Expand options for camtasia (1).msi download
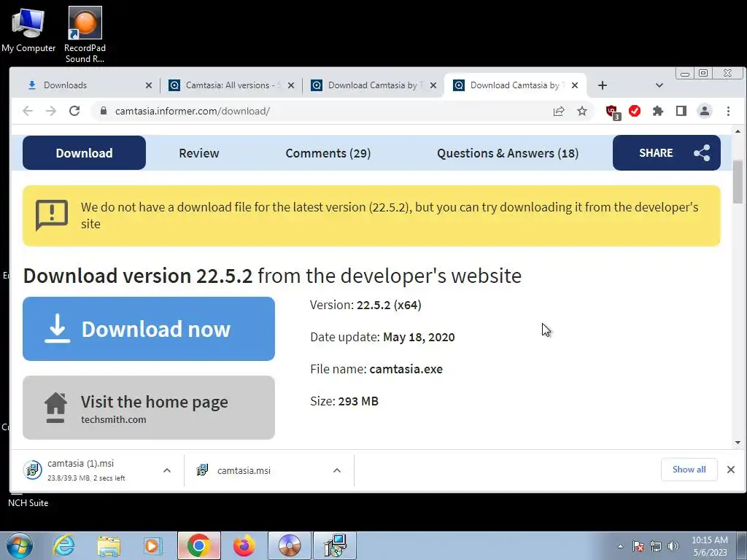Viewport: 747px width, 560px height. point(167,470)
